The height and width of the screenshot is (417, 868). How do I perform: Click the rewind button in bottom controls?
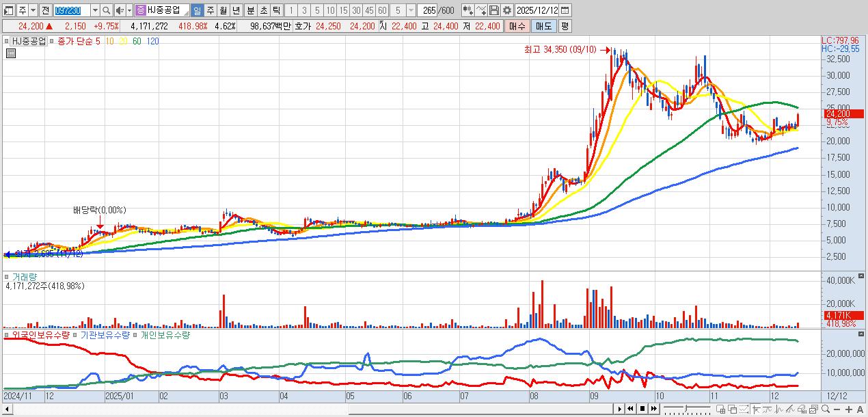tap(630, 409)
